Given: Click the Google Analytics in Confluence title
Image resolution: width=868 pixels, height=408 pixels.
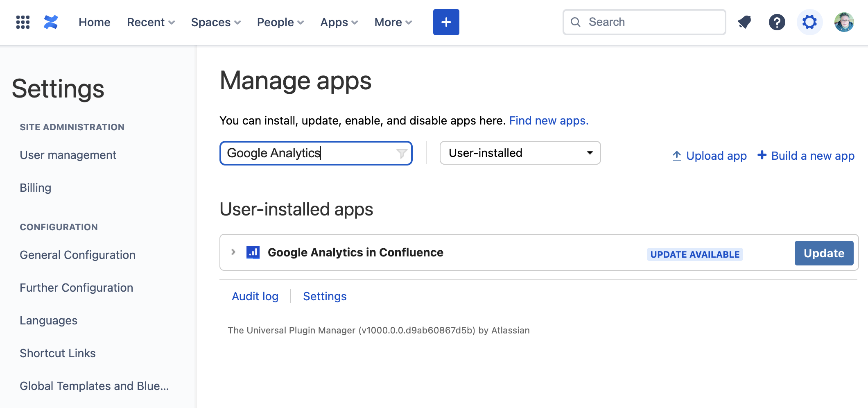Looking at the screenshot, I should (x=355, y=252).
